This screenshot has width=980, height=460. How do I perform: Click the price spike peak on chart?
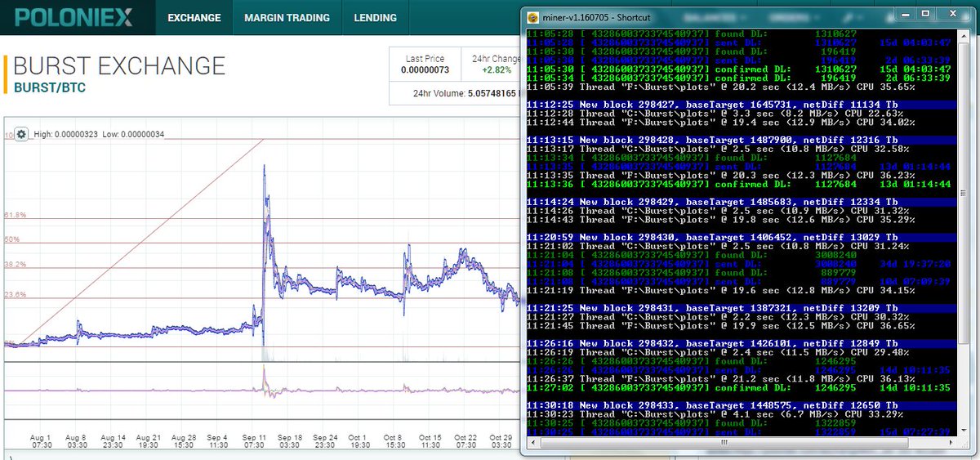[264, 167]
